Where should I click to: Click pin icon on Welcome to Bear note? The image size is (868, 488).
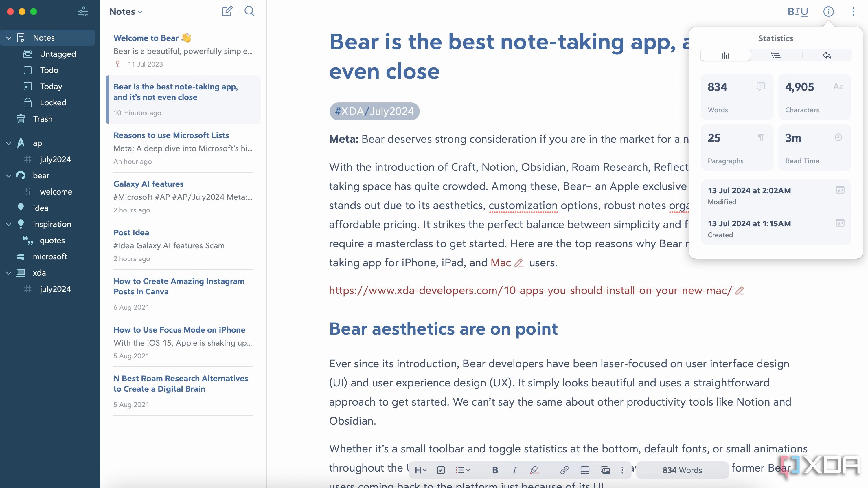coord(117,64)
